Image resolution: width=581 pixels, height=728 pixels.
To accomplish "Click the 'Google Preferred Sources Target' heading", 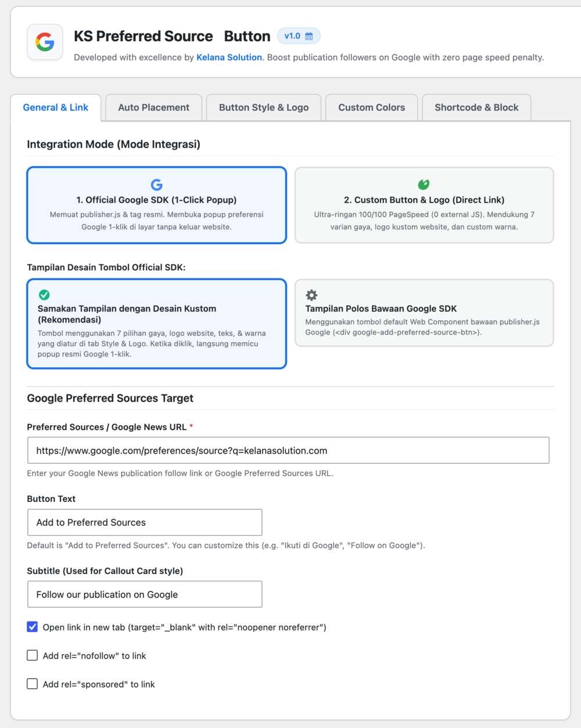I will 110,398.
